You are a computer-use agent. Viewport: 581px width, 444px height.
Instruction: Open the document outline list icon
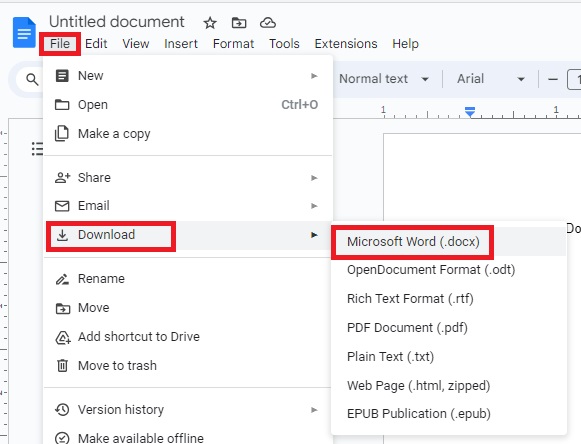click(x=37, y=149)
